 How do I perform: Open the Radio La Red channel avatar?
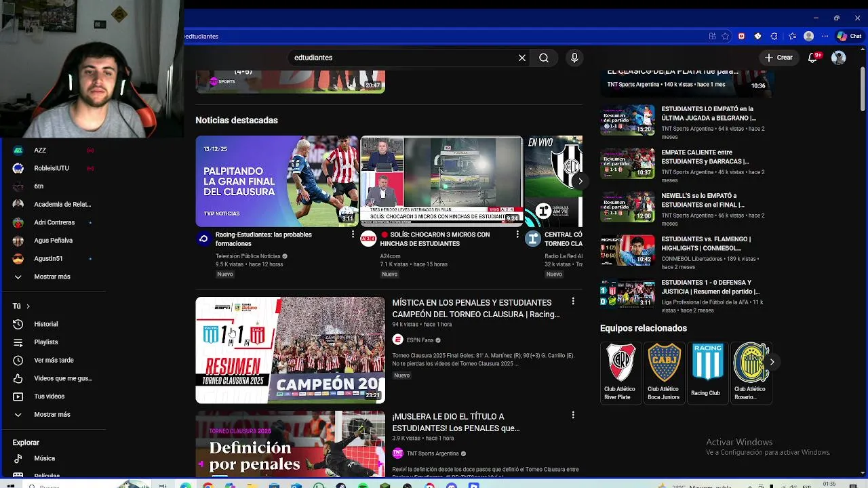(x=533, y=239)
